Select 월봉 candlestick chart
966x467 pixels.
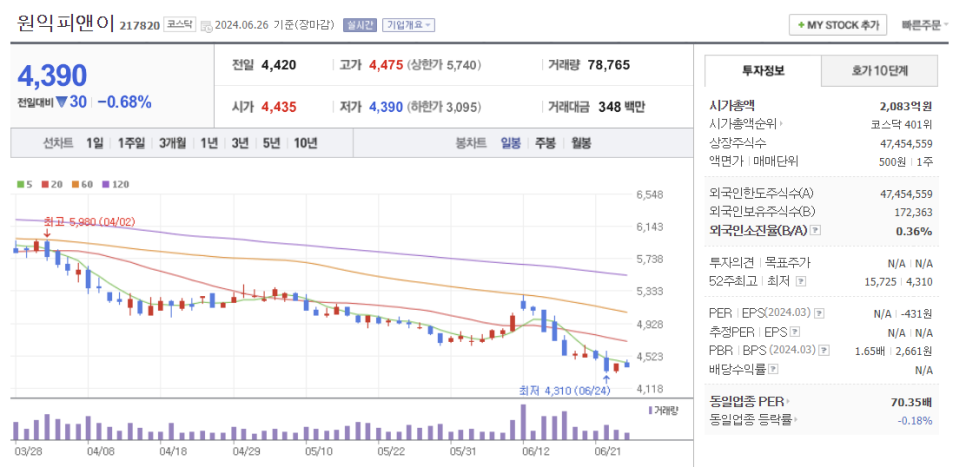coord(580,143)
